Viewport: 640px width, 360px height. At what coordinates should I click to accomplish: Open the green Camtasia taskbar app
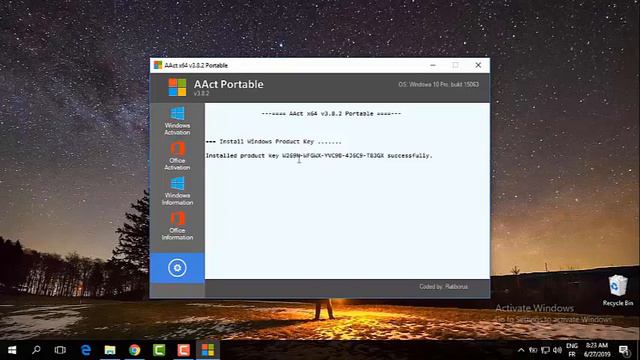tap(159, 350)
